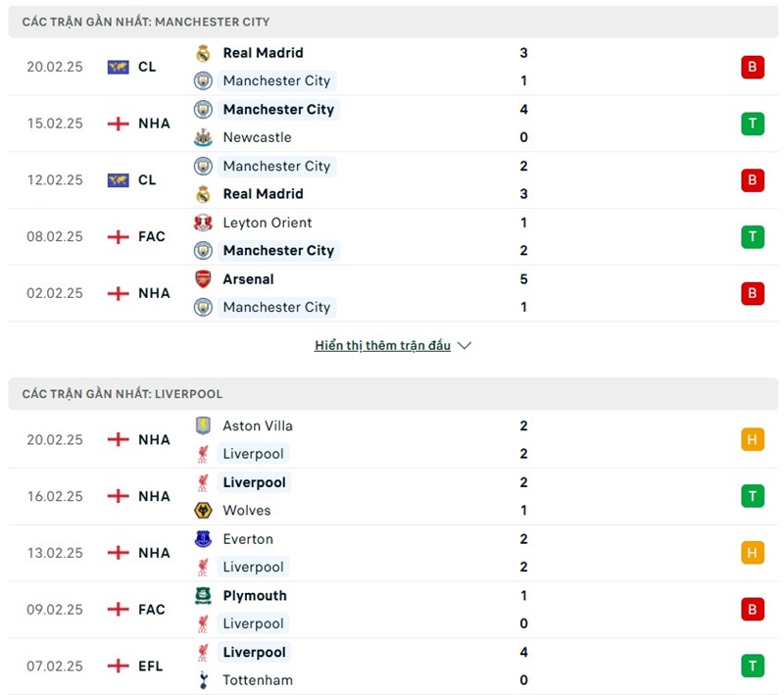
Task: Click orange H badge for Aston Villa match
Action: point(752,440)
